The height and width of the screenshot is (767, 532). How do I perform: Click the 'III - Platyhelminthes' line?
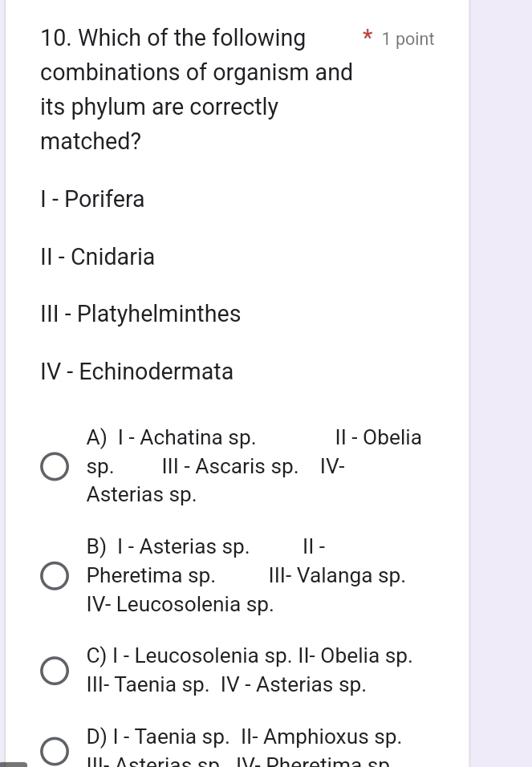(x=140, y=315)
